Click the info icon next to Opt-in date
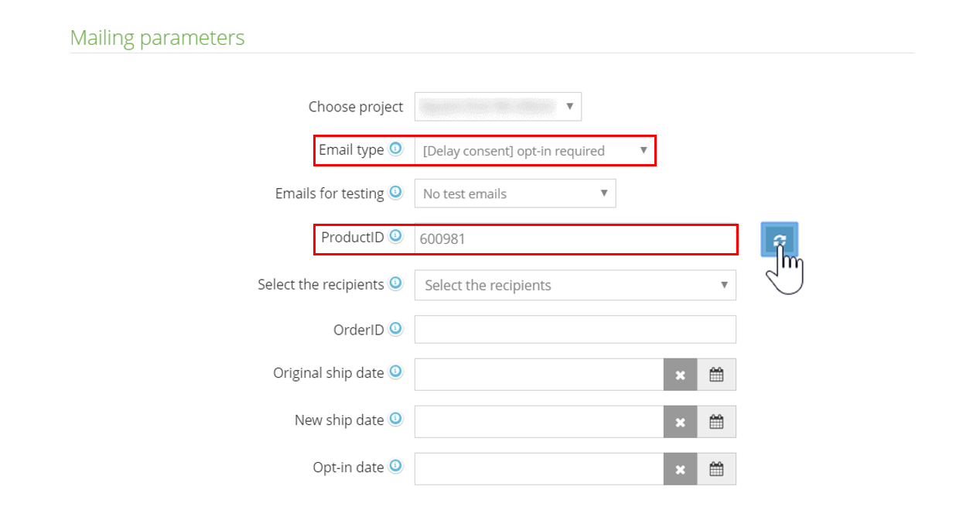The image size is (980, 507). [395, 466]
